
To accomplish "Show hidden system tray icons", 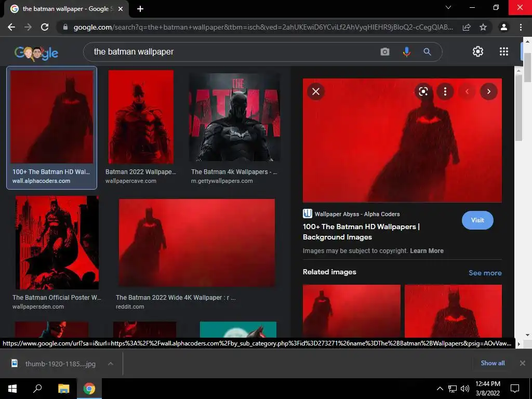I will [440, 389].
